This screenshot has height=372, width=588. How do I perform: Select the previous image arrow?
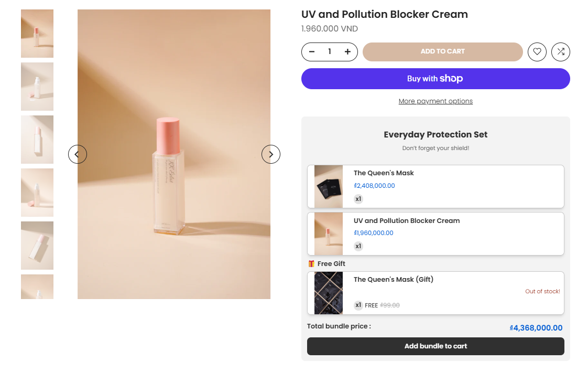click(x=78, y=154)
